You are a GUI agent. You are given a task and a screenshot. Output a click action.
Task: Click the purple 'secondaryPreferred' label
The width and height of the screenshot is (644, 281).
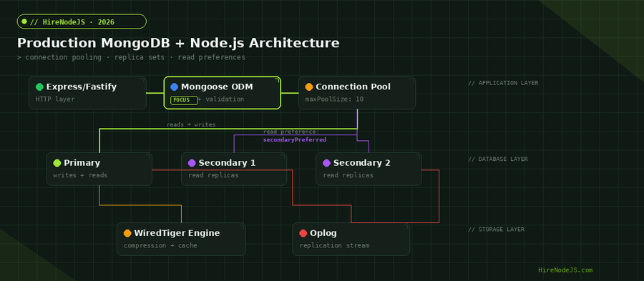tap(295, 140)
